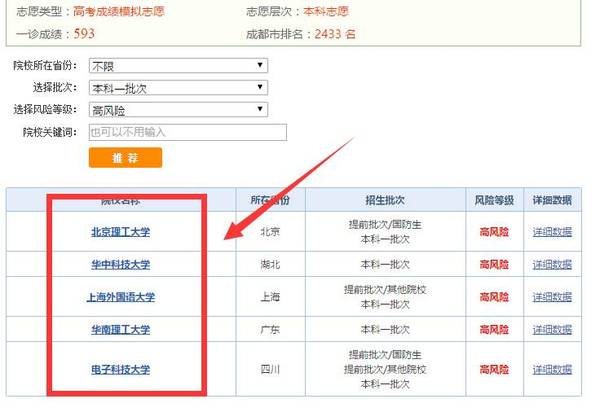Viewport: 600px width, 412px height.
Task: Click 高风险 in the 华中科技大学 row
Action: tap(494, 264)
